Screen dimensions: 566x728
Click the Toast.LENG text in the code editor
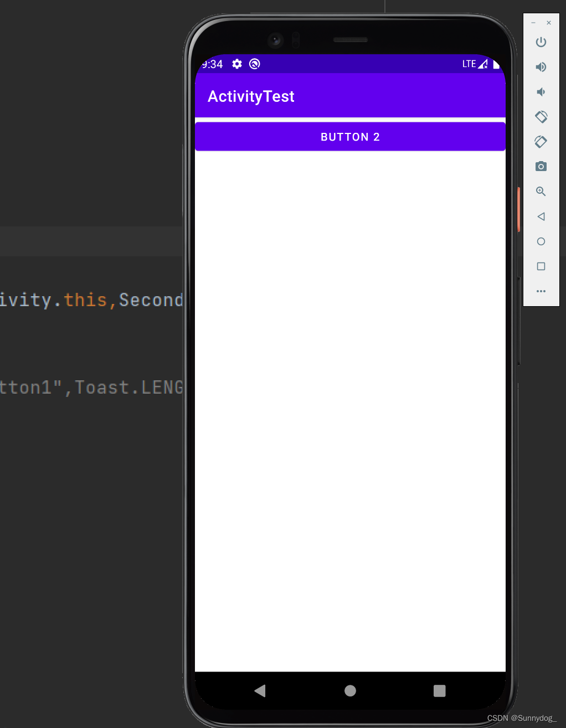129,388
